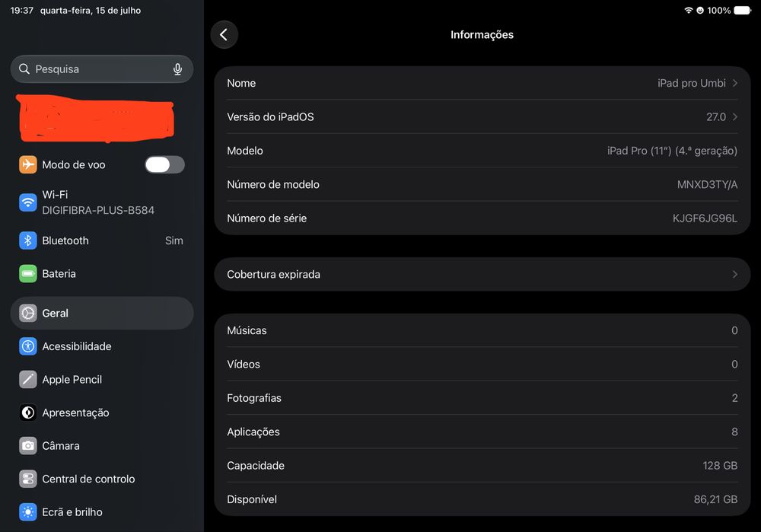
Task: Open Apresentação settings
Action: (x=102, y=413)
